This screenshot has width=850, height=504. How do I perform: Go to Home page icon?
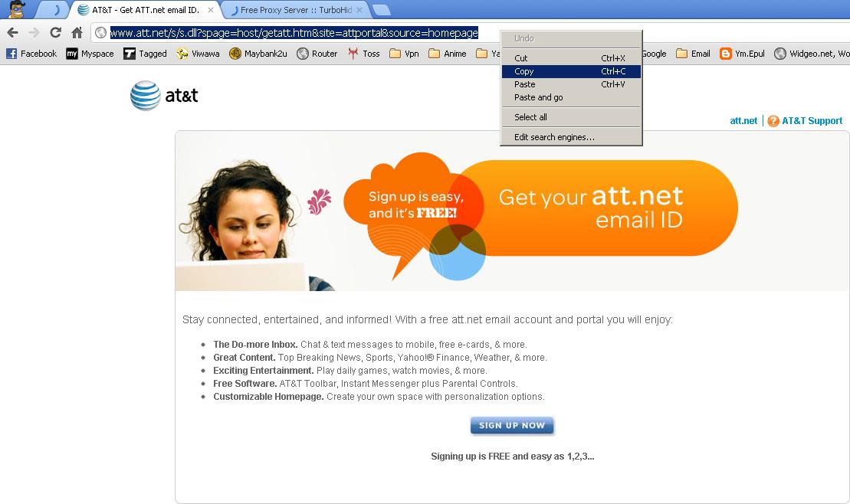pos(77,33)
